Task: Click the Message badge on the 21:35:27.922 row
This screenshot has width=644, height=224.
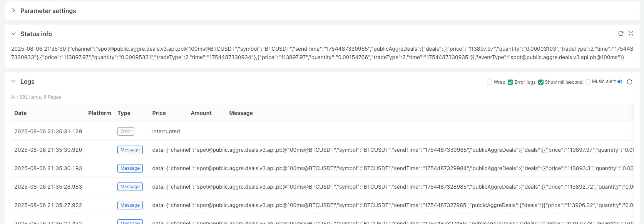Action: pyautogui.click(x=130, y=205)
